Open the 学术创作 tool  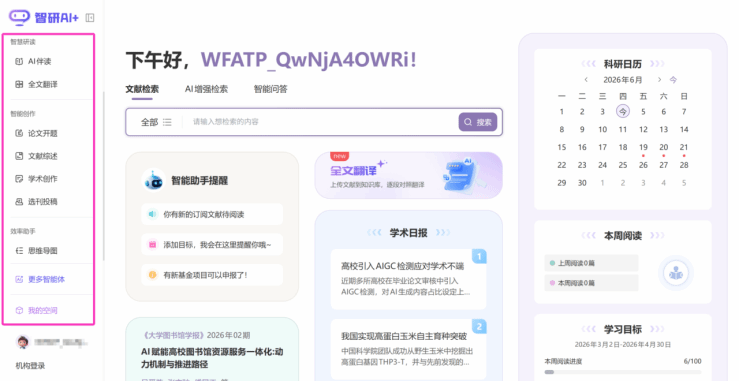pos(36,179)
